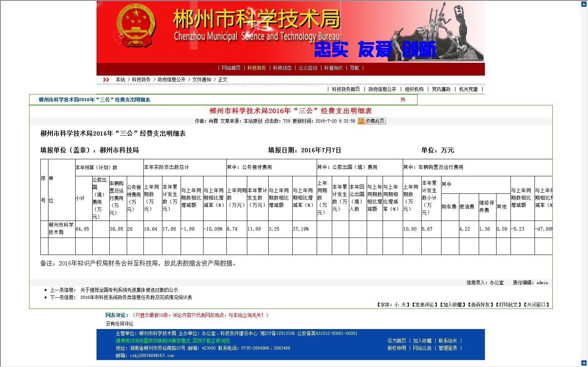Bookmark page via 收藏此页 button
Screen dimensions: 588x367
point(372,121)
